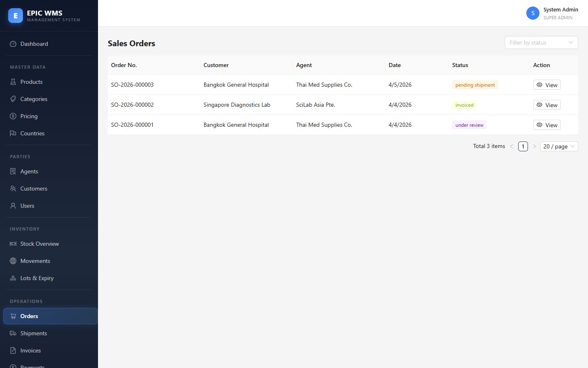View order SO-2026-000001
Viewport: 588px width, 368px height.
[547, 125]
